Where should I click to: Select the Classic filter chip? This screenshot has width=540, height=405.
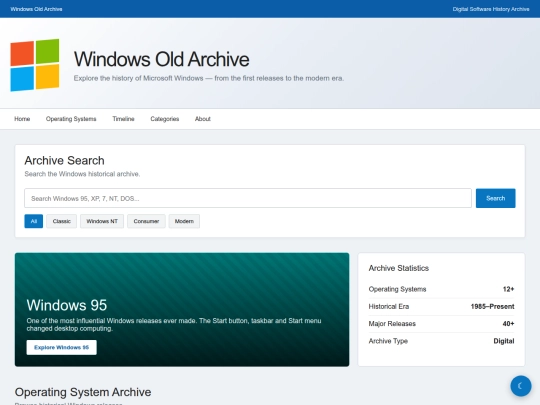(62, 221)
